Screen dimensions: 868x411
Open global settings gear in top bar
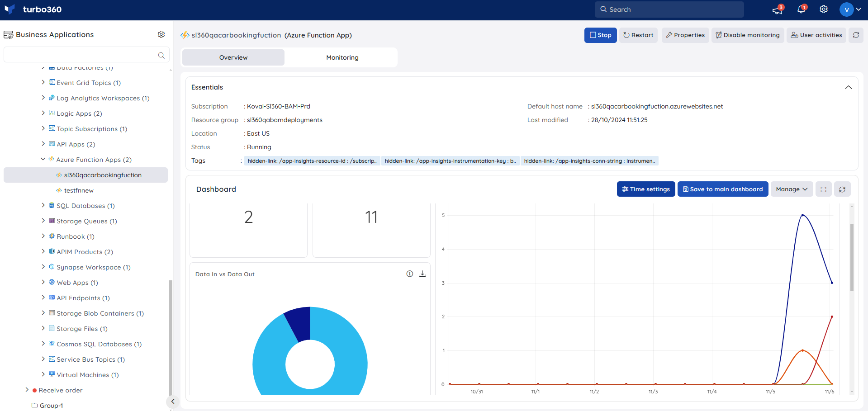pyautogui.click(x=824, y=9)
